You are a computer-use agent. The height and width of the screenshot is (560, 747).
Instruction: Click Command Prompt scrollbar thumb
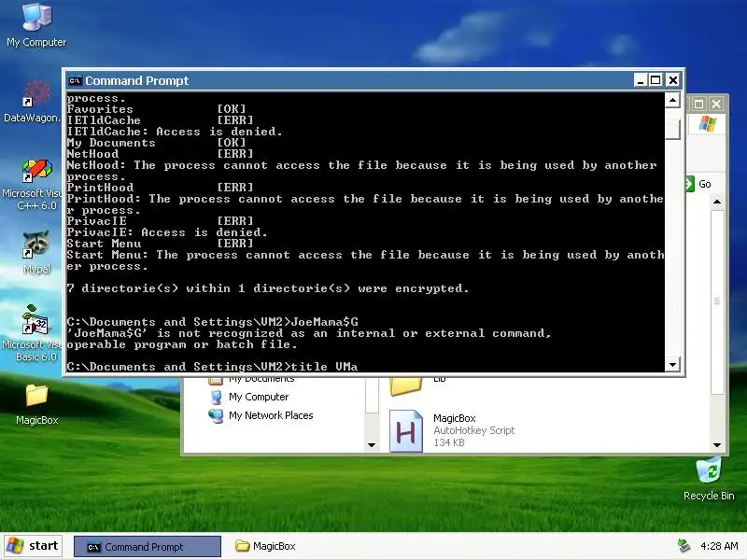[672, 129]
